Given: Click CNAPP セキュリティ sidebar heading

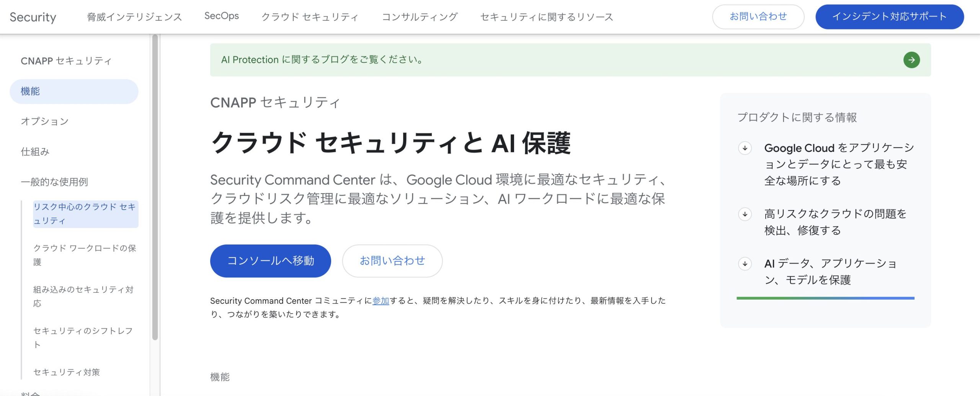Looking at the screenshot, I should 66,61.
